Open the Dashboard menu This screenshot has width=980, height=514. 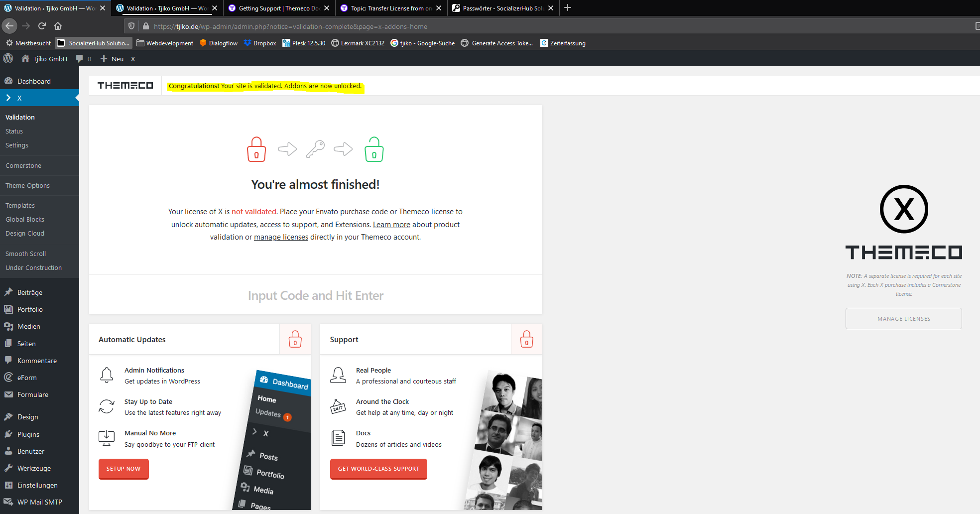pyautogui.click(x=39, y=81)
